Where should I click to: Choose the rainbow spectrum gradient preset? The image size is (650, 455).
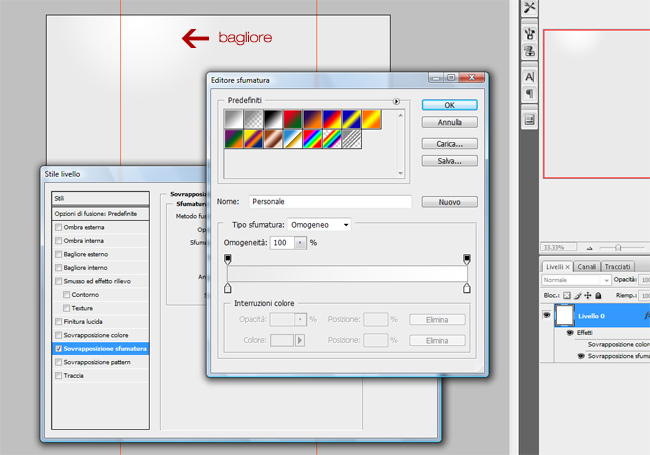tap(313, 139)
